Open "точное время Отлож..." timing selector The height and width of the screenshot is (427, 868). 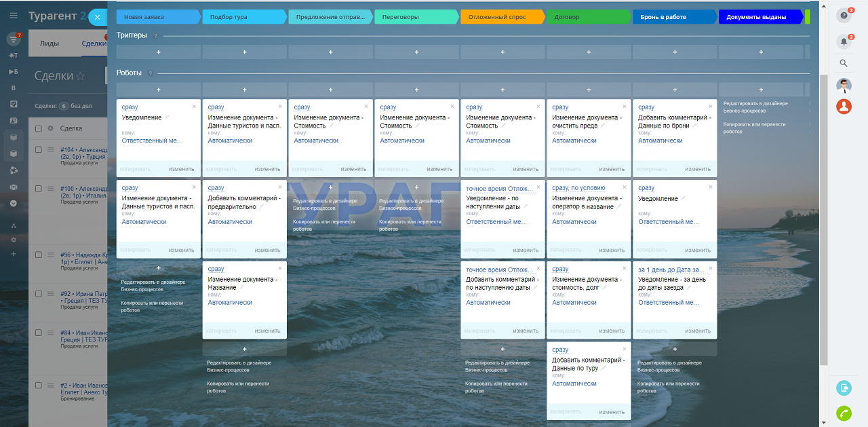click(x=500, y=188)
